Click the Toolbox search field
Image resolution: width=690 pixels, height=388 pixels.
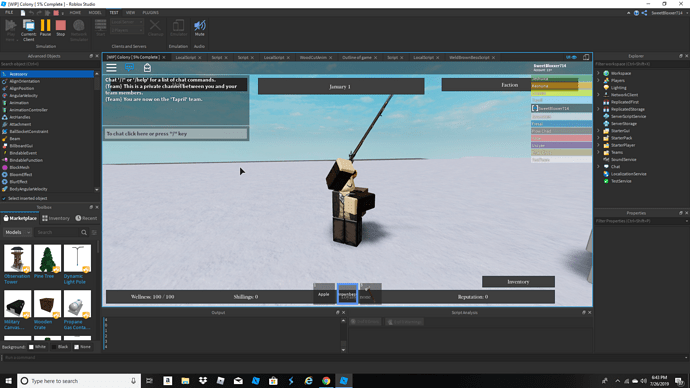pyautogui.click(x=57, y=232)
